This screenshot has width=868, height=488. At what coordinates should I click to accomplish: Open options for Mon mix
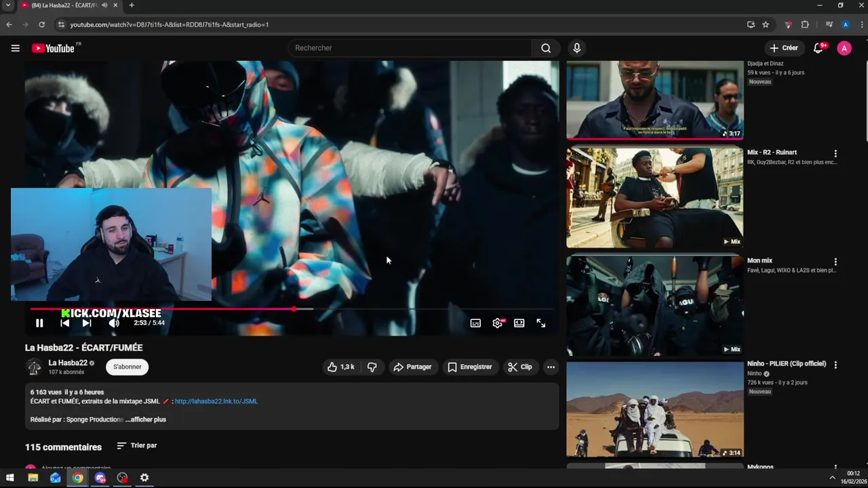pos(835,262)
